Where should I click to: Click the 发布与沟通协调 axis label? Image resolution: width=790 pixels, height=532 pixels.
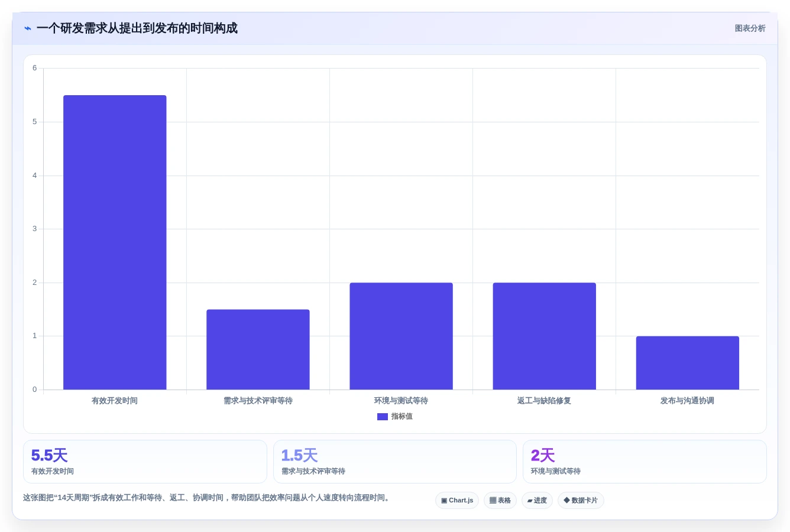[687, 401]
